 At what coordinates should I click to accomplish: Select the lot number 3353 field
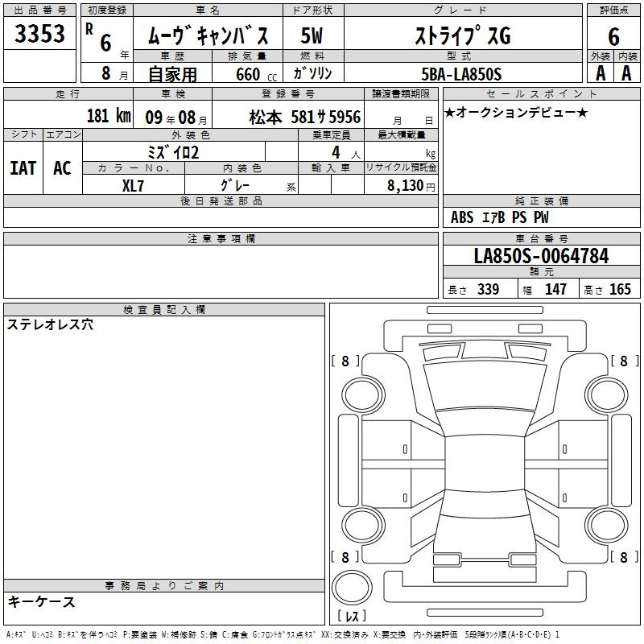40,35
